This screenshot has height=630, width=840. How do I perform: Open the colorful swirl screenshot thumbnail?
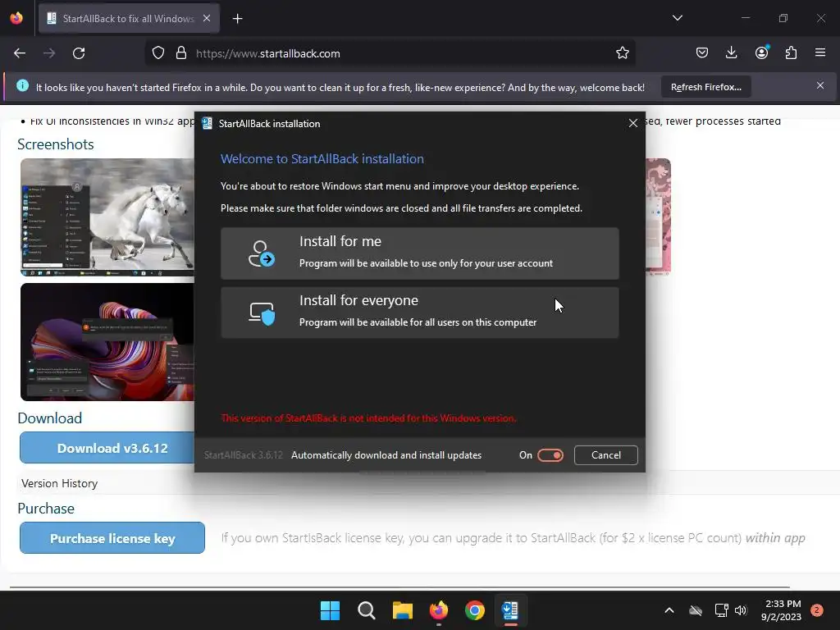coord(107,342)
